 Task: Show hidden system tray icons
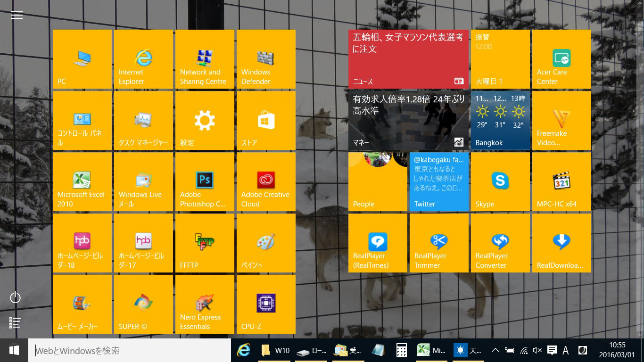[x=495, y=350]
